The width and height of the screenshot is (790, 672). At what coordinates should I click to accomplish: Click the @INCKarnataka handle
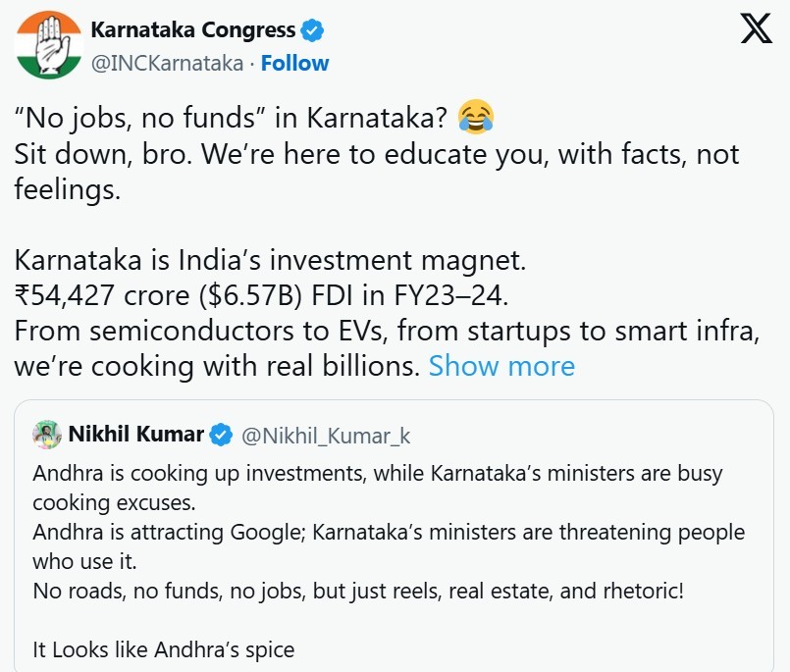coord(167,63)
